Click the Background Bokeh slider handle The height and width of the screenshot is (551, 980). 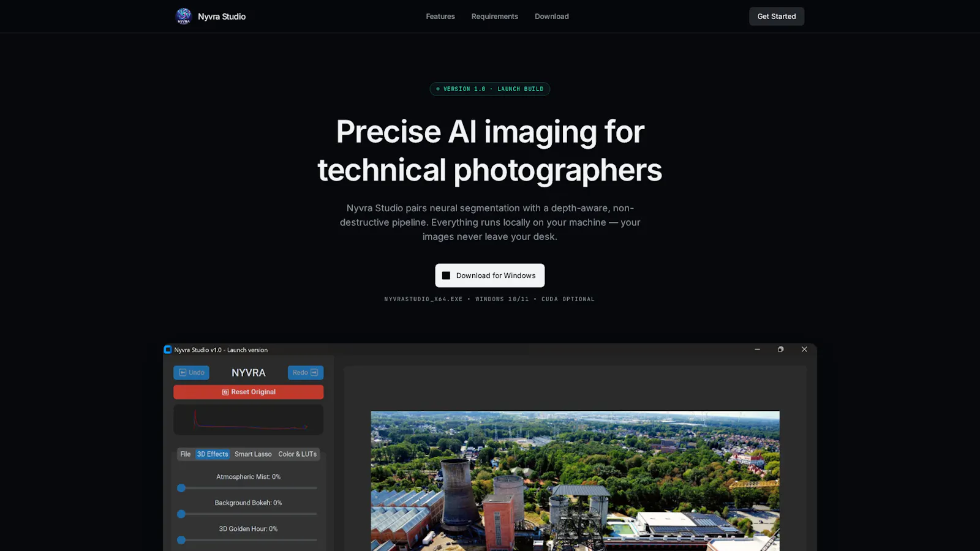[181, 514]
